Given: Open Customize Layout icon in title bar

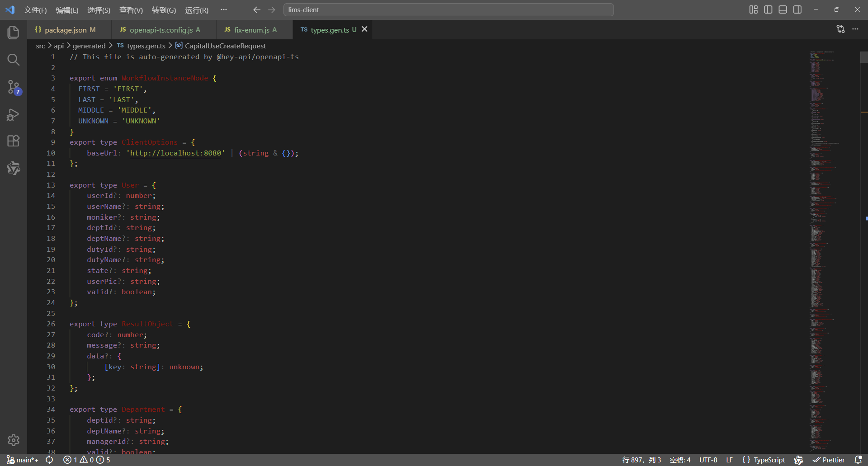Looking at the screenshot, I should [x=753, y=9].
